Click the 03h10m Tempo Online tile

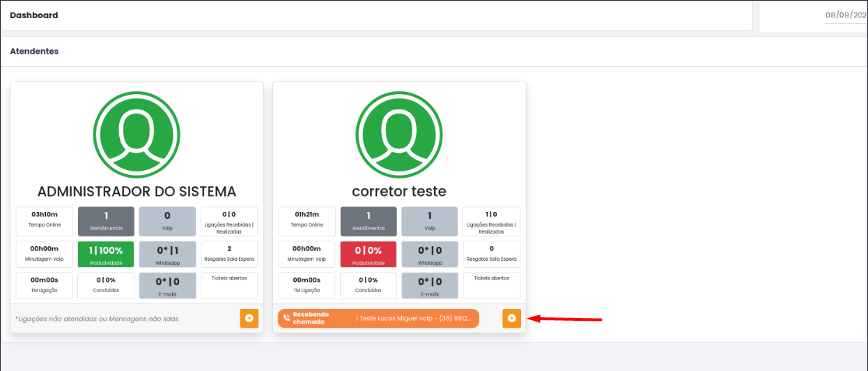coord(44,220)
